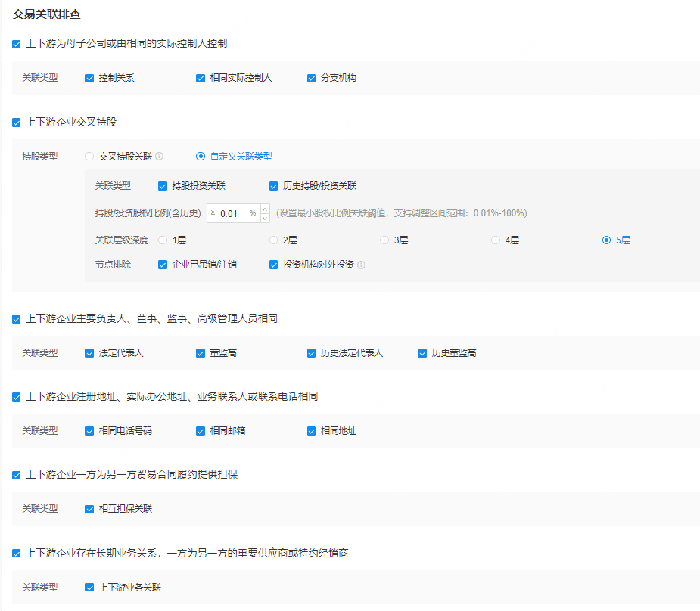The image size is (700, 611).
Task: Select the 交叉持股关联 radio option
Action: 89,156
